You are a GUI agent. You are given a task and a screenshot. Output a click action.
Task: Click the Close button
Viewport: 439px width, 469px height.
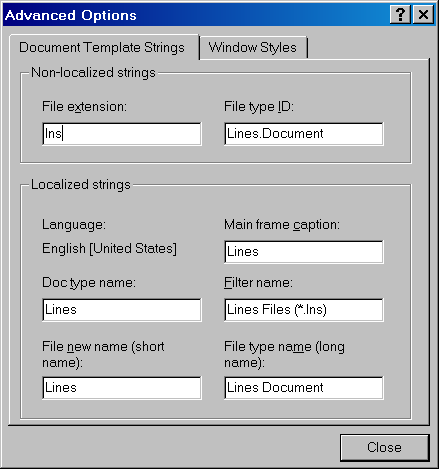pos(385,447)
